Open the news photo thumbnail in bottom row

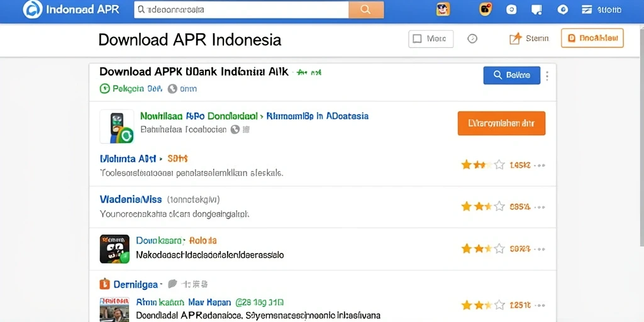coord(114,309)
